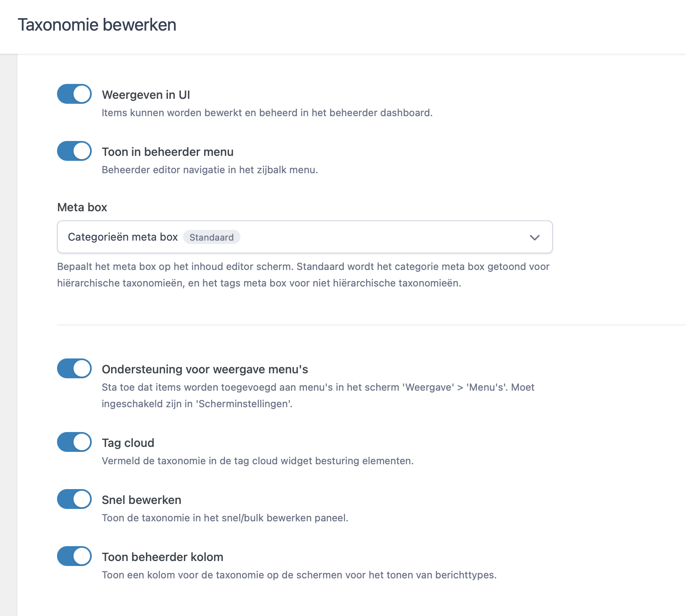Turn off Ondersteuning voor weergave menu's switch
Screen dimensions: 686x616
pos(74,369)
